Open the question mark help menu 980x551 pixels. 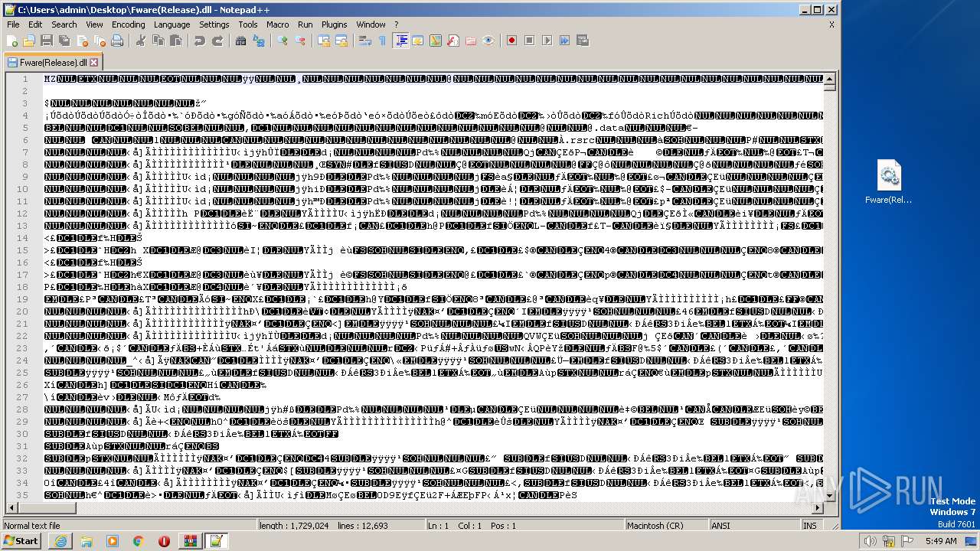tap(396, 24)
